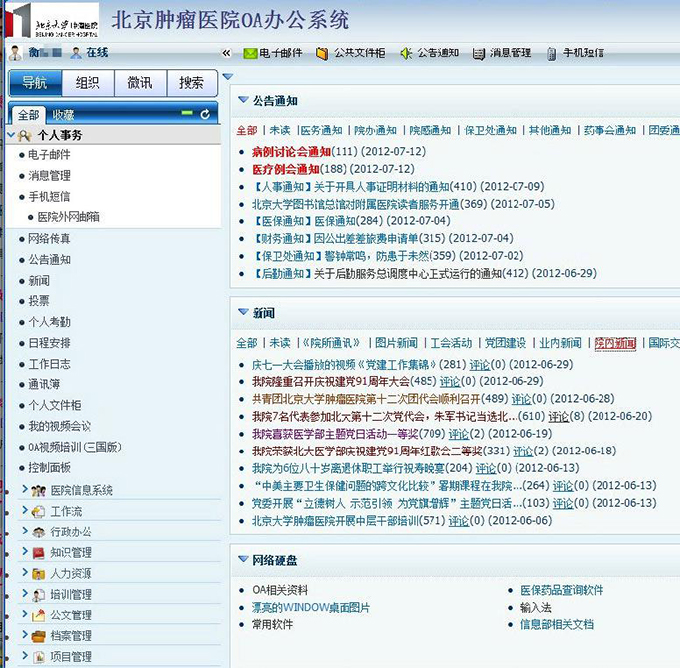Viewport: 680px width, 668px height.
Task: Switch to the 导航 tab
Action: point(36,82)
